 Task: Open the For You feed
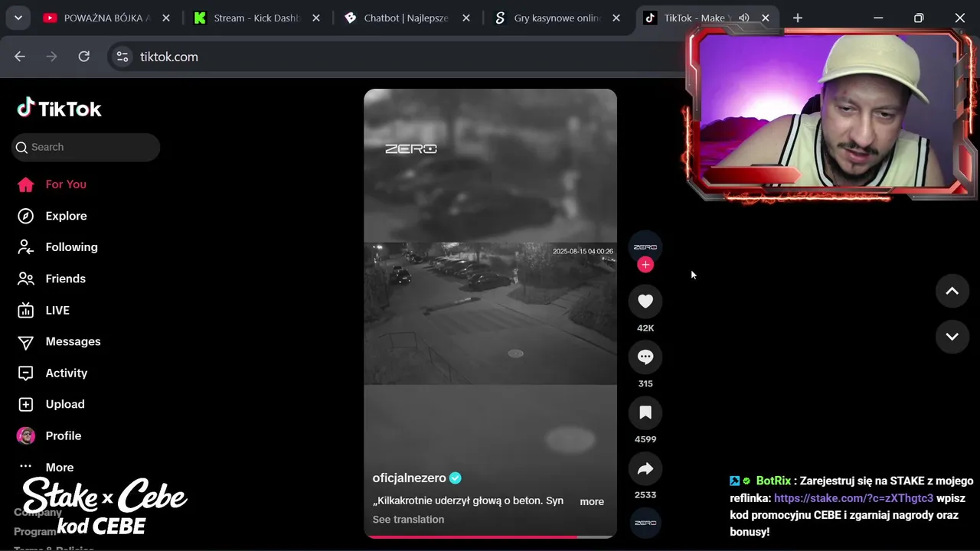pyautogui.click(x=52, y=184)
